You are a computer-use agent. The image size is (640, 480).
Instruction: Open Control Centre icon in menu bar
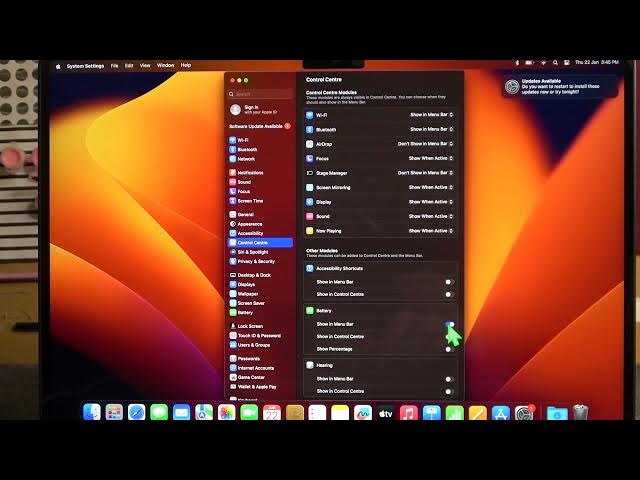click(567, 62)
